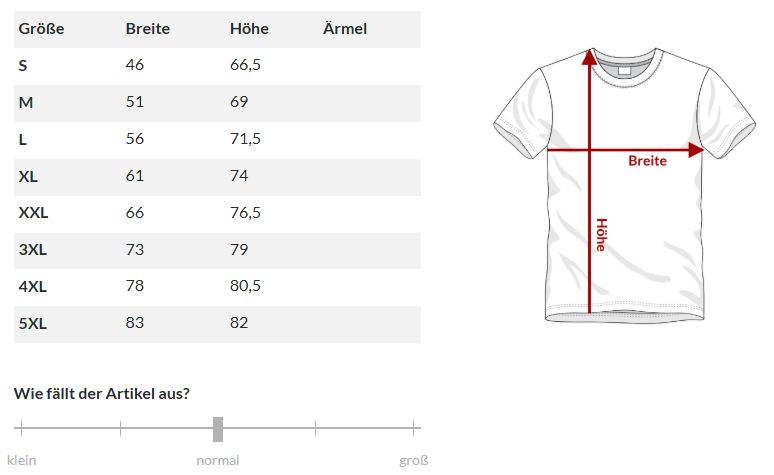Click the Breite column header

(148, 29)
